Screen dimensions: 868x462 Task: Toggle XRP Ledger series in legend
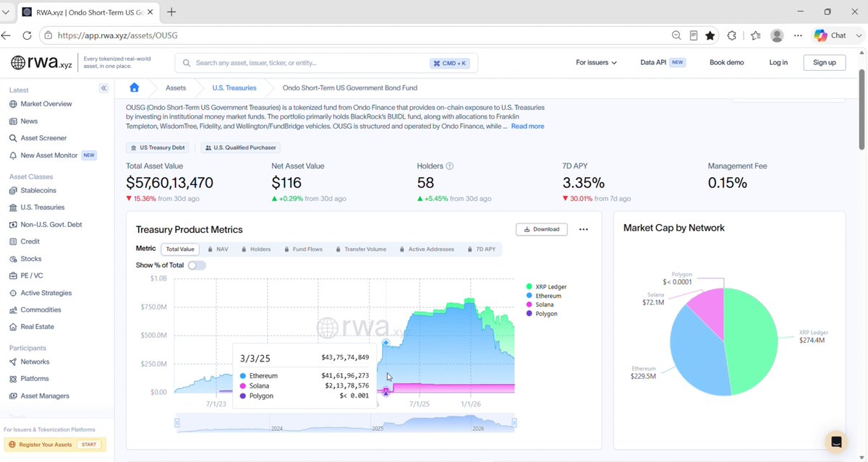pyautogui.click(x=547, y=287)
